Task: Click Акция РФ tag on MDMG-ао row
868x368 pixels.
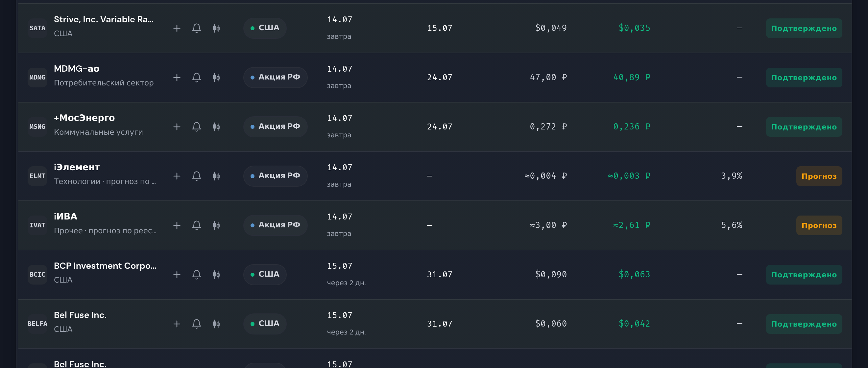Action: click(x=275, y=77)
